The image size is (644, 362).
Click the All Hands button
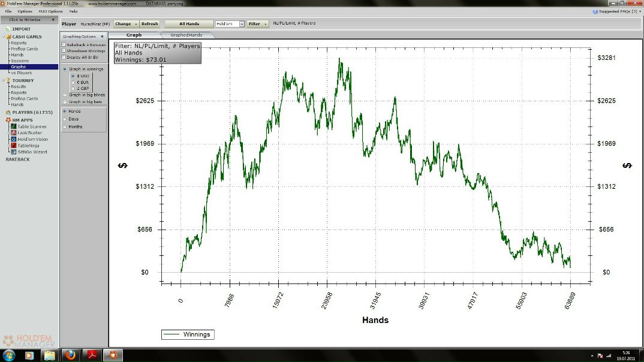point(189,24)
